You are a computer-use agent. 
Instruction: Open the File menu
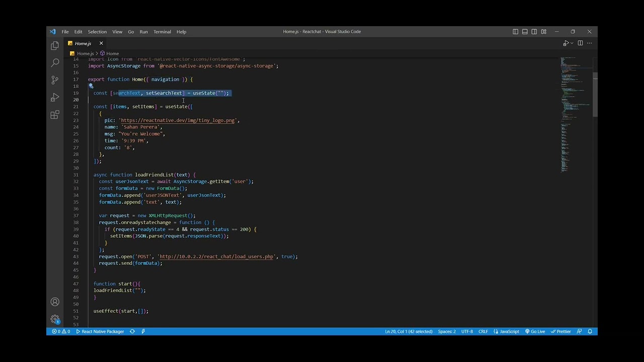65,32
